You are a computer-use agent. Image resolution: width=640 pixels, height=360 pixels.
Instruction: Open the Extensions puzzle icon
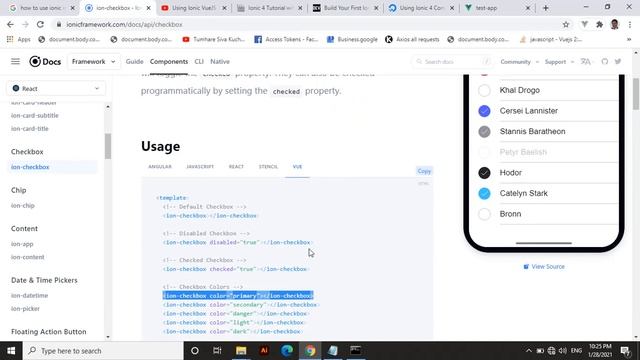click(x=599, y=24)
